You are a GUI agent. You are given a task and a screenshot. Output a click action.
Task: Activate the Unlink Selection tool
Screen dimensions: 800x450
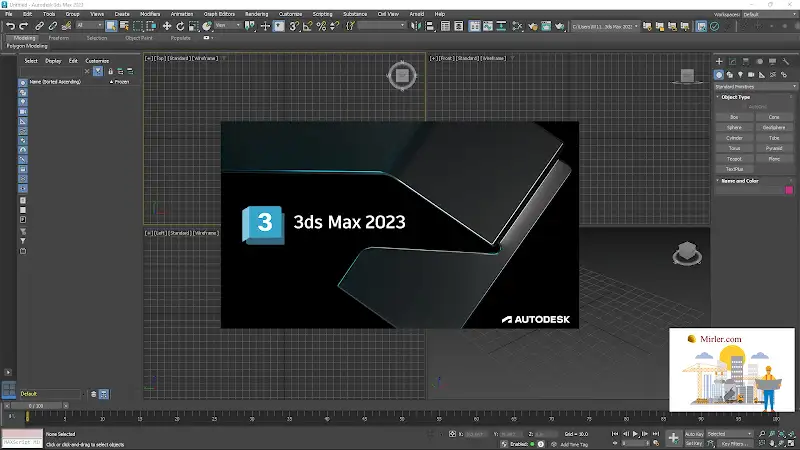click(x=53, y=26)
